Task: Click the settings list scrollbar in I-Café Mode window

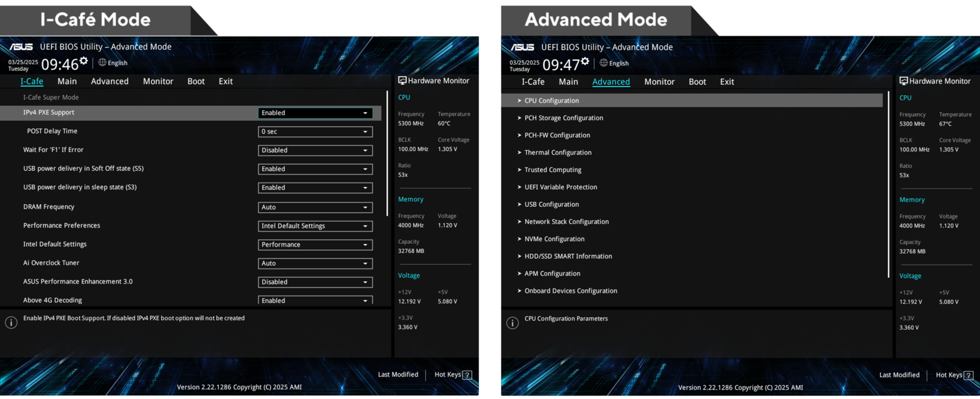Action: click(387, 153)
